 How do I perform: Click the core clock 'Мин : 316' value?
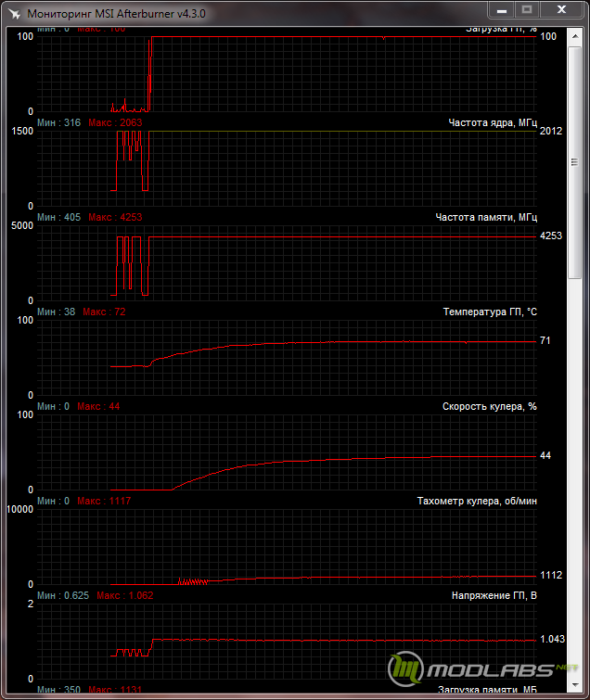pyautogui.click(x=59, y=122)
